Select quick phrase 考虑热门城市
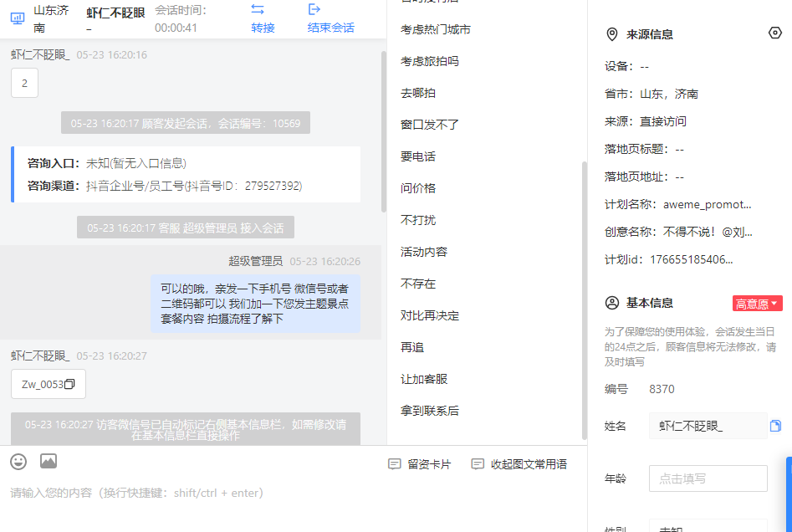The image size is (792, 532). coord(436,30)
